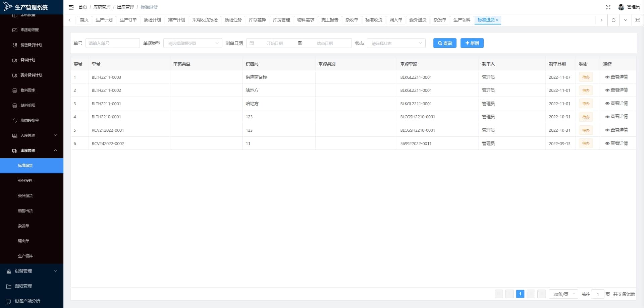Click the 设备产能分析 icon in the sidebar
This screenshot has width=644, height=308.
coord(9,302)
